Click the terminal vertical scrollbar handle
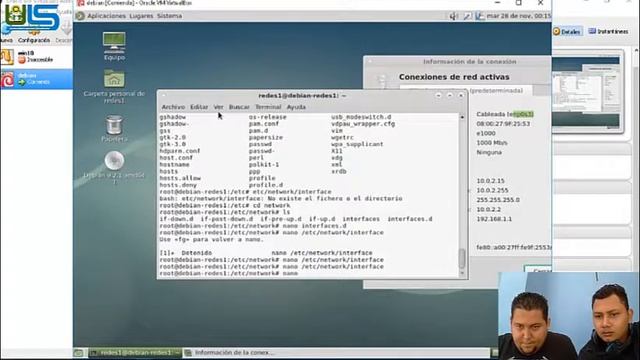This screenshot has width=640, height=360. click(462, 258)
